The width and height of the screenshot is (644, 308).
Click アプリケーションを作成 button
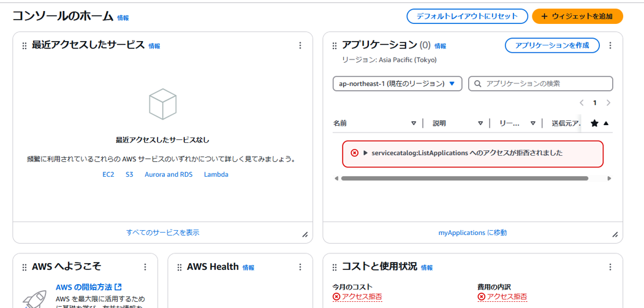pyautogui.click(x=552, y=45)
